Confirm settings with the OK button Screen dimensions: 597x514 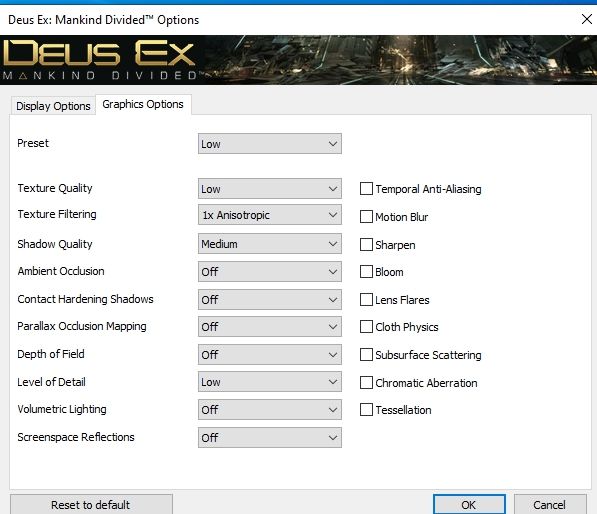[469, 505]
